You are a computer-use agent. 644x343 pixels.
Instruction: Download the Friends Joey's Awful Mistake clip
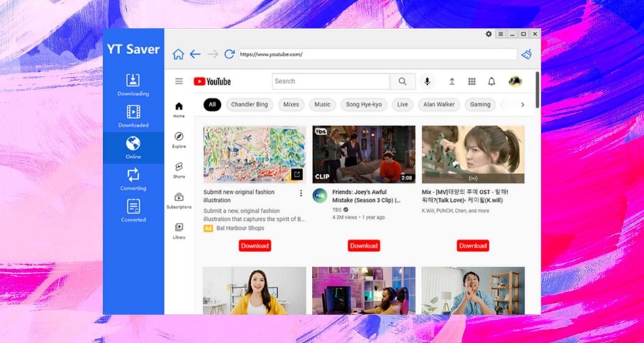364,245
